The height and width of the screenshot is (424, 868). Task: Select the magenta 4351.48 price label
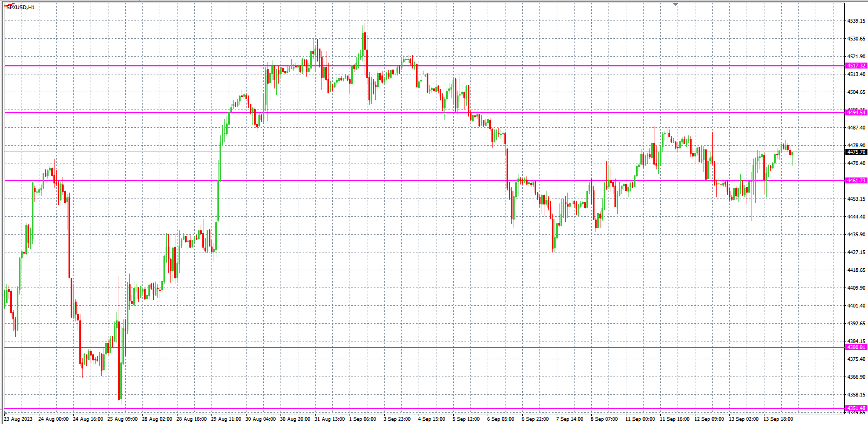tap(856, 408)
